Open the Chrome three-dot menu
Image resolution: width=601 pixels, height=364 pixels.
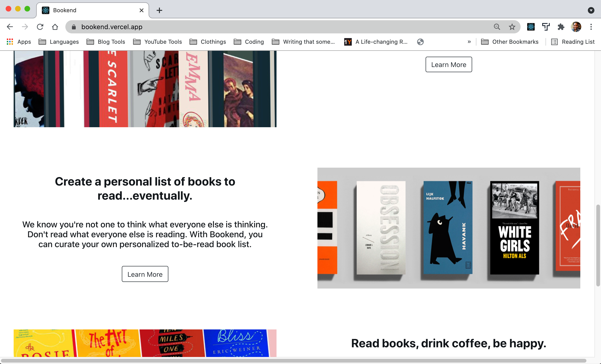coord(591,27)
